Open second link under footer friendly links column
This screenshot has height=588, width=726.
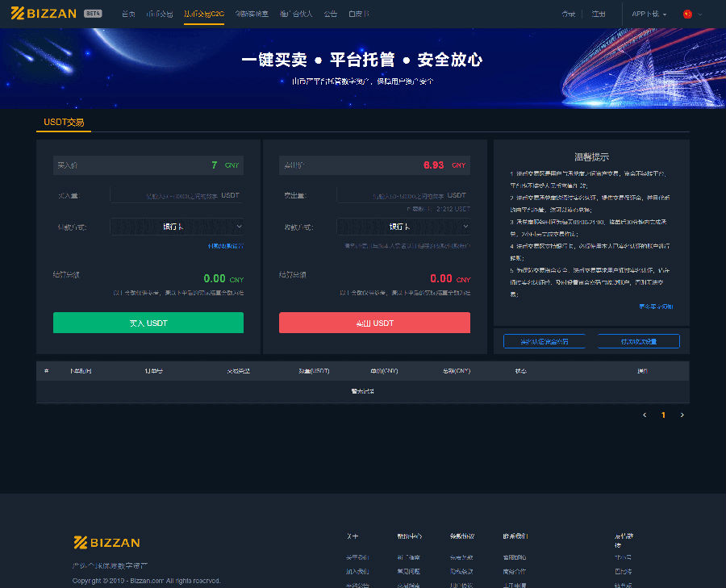(x=623, y=571)
